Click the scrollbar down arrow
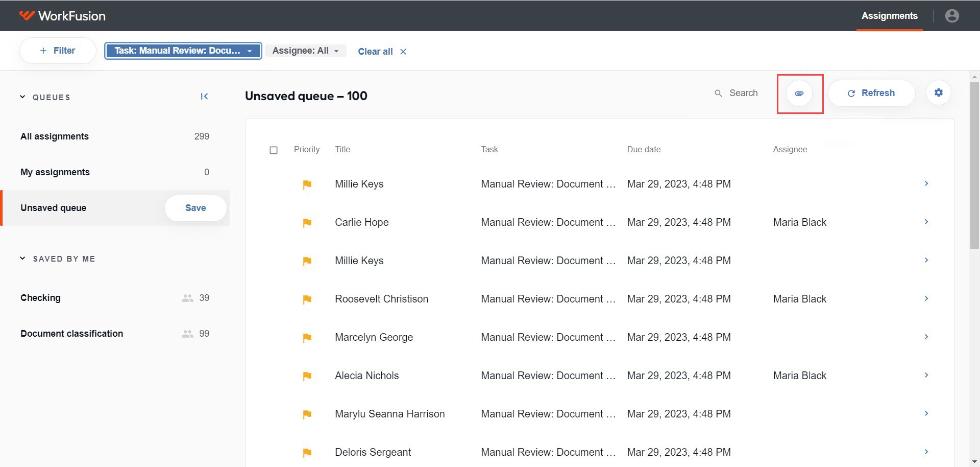The image size is (980, 467). [975, 461]
